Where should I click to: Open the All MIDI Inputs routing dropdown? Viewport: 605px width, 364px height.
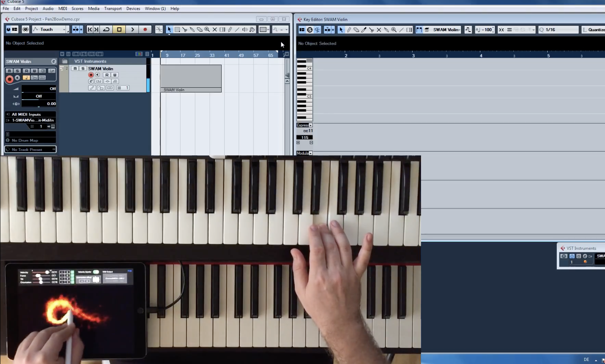point(31,114)
